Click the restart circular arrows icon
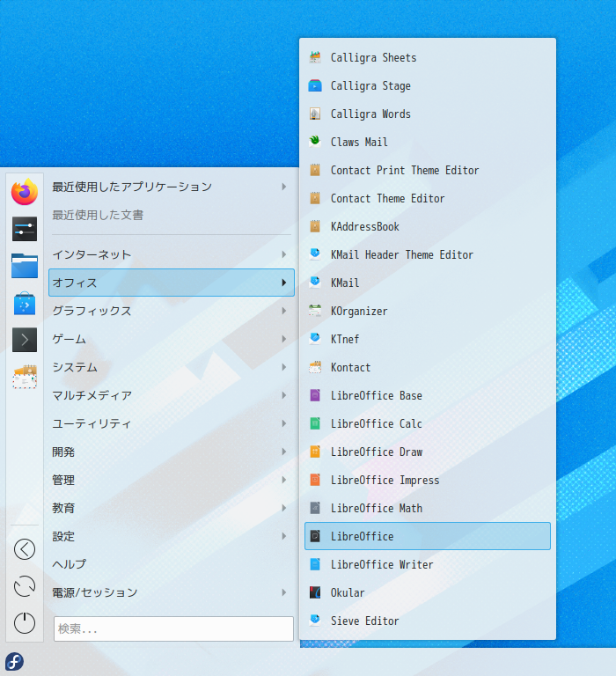 click(x=25, y=586)
